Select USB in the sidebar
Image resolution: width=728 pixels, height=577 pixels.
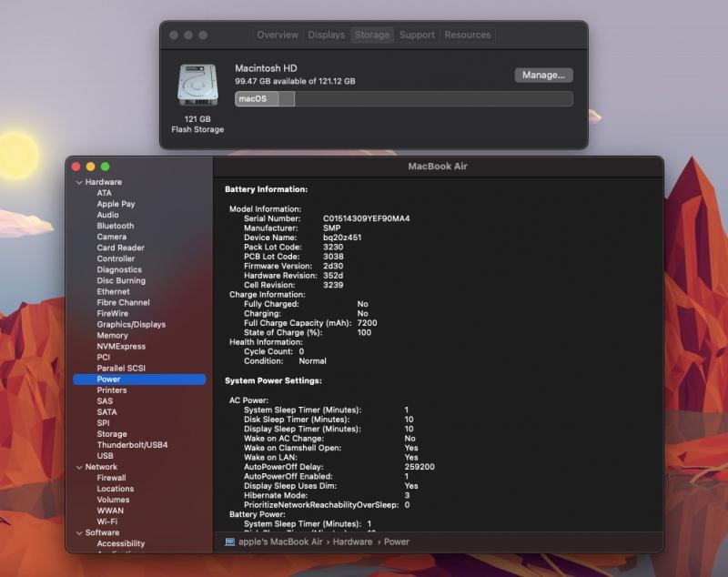[x=105, y=456]
